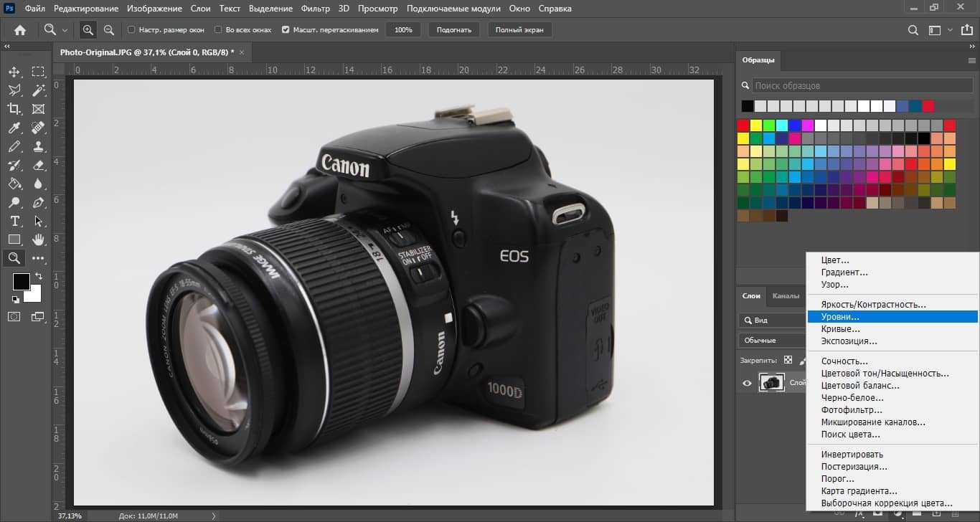Uncheck 'Масшт. перетаскиванием' checkbox
Viewport: 980px width, 522px height.
pyautogui.click(x=286, y=30)
